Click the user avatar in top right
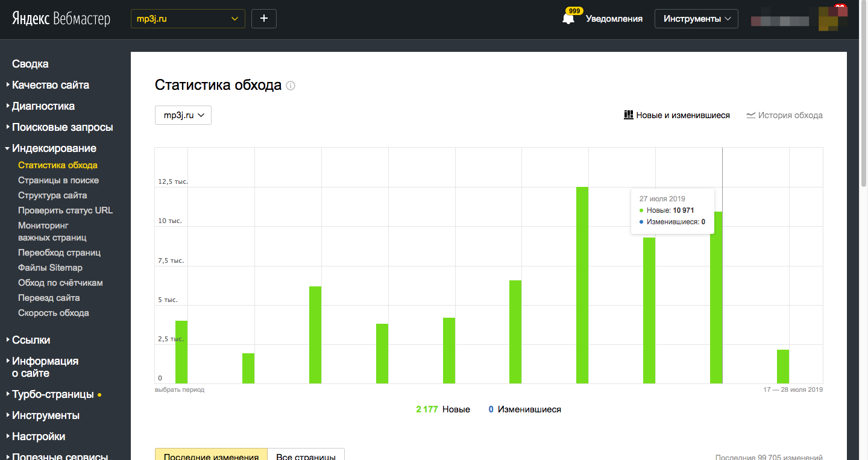The height and width of the screenshot is (460, 868). click(x=832, y=19)
